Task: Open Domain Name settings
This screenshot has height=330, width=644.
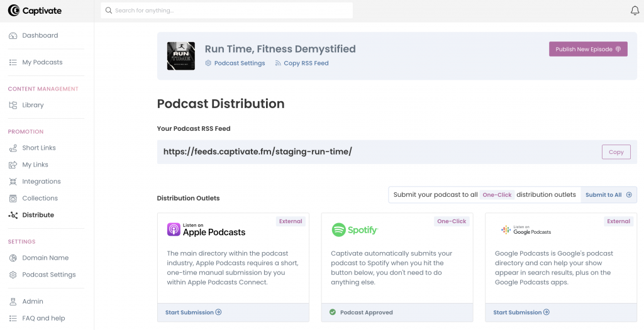Action: pos(45,258)
